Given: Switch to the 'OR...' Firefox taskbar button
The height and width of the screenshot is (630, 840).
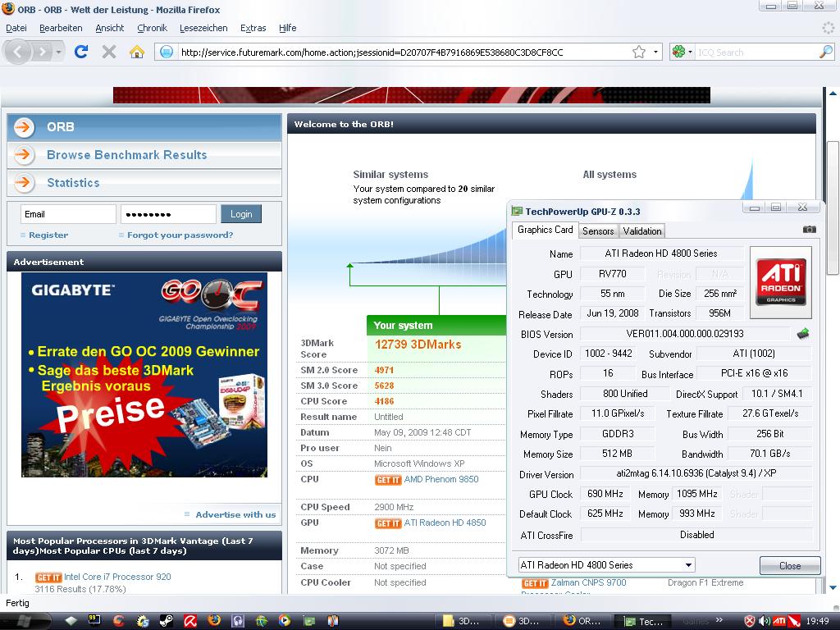Looking at the screenshot, I should coord(582,621).
